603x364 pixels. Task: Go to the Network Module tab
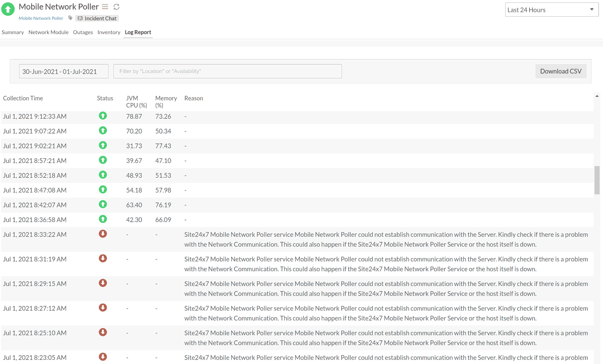click(x=48, y=32)
